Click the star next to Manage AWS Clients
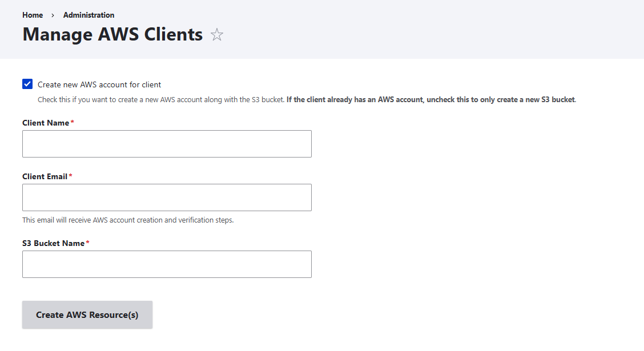The image size is (644, 351). [217, 35]
